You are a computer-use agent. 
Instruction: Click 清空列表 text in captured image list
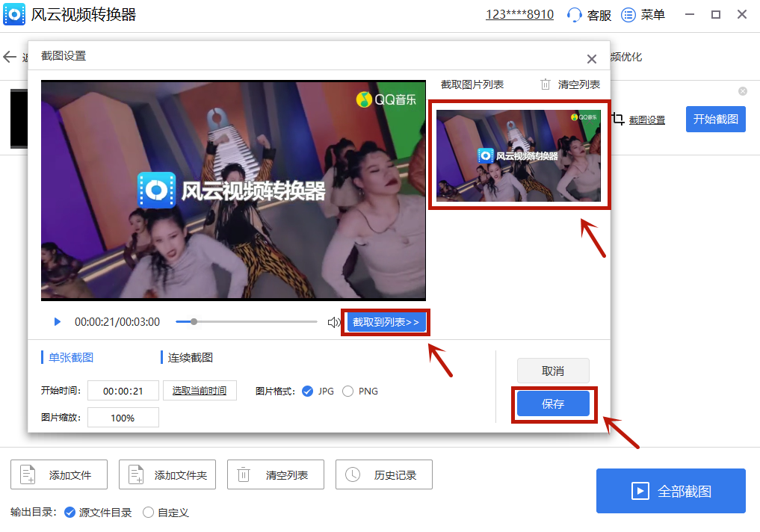coord(578,84)
